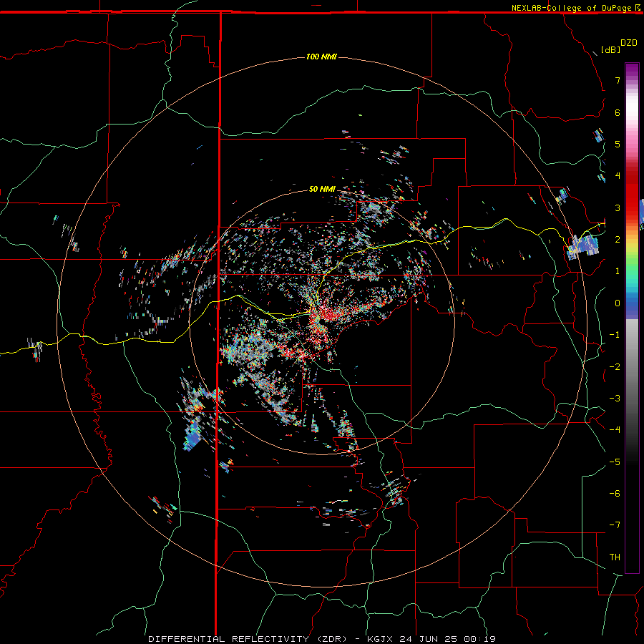Click the DIFFERENTIAL REFLECTIVITY (ZDR) title text
This screenshot has width=644, height=644.
coord(248,639)
